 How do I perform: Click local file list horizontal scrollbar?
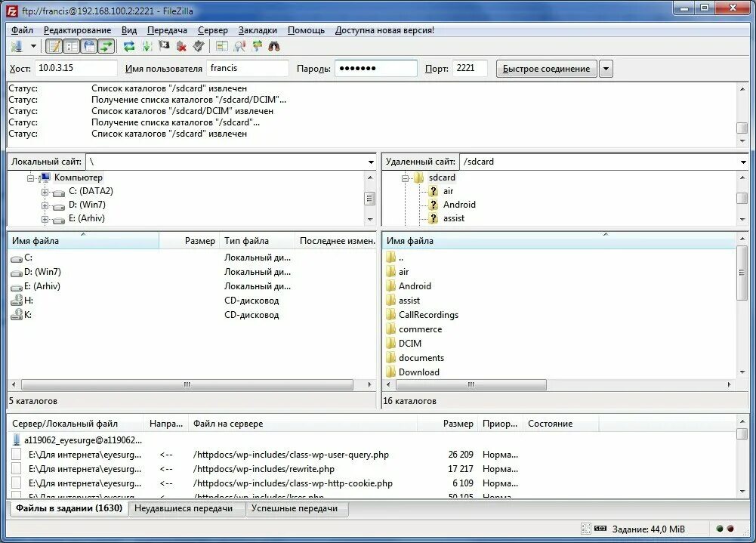coord(187,385)
